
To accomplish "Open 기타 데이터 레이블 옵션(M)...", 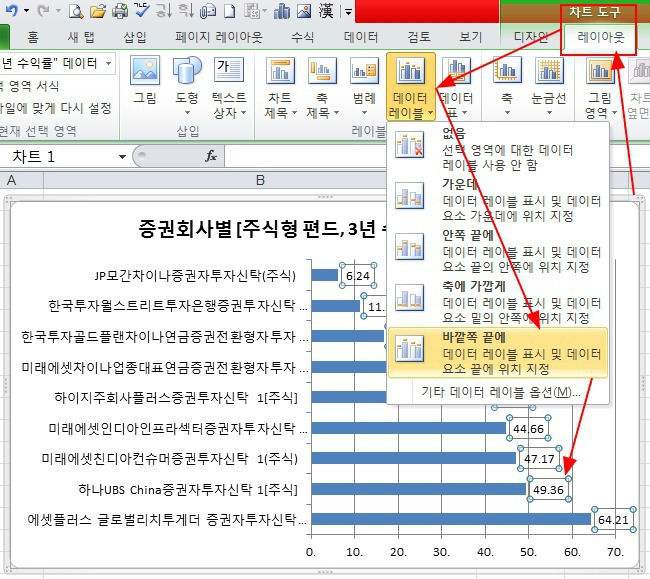I will (500, 392).
